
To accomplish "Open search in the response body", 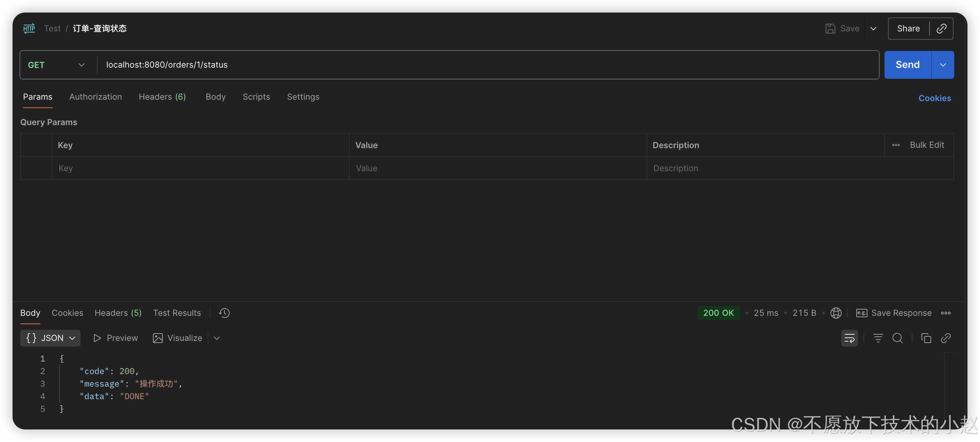I will tap(897, 338).
